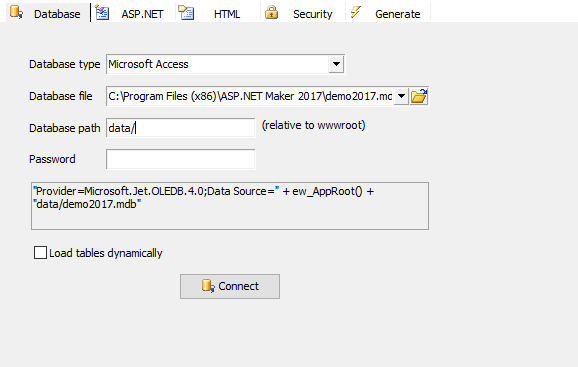
Task: Click the connection string text box
Action: click(x=230, y=206)
